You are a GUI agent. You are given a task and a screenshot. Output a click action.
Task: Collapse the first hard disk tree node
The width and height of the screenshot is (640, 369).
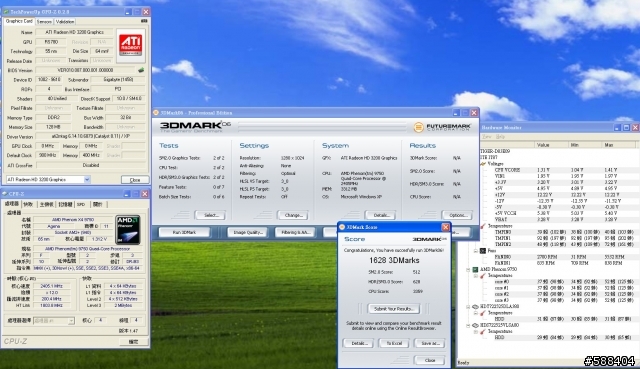tap(468, 307)
